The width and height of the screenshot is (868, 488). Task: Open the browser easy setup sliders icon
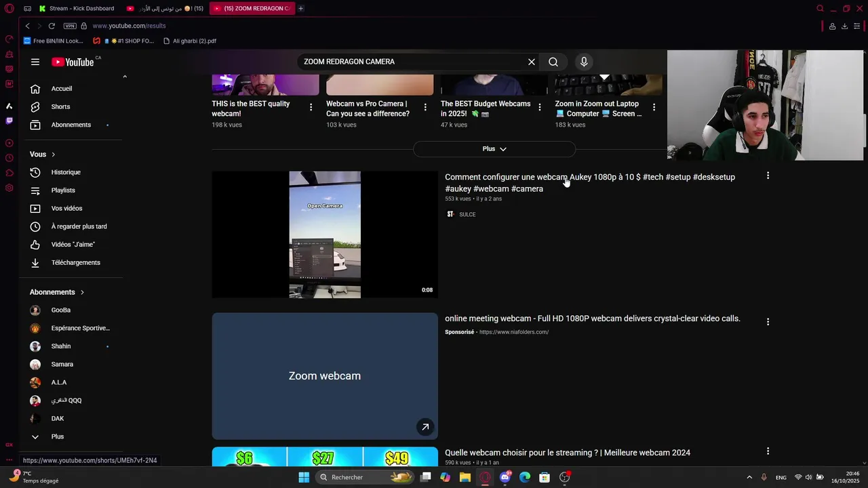857,26
